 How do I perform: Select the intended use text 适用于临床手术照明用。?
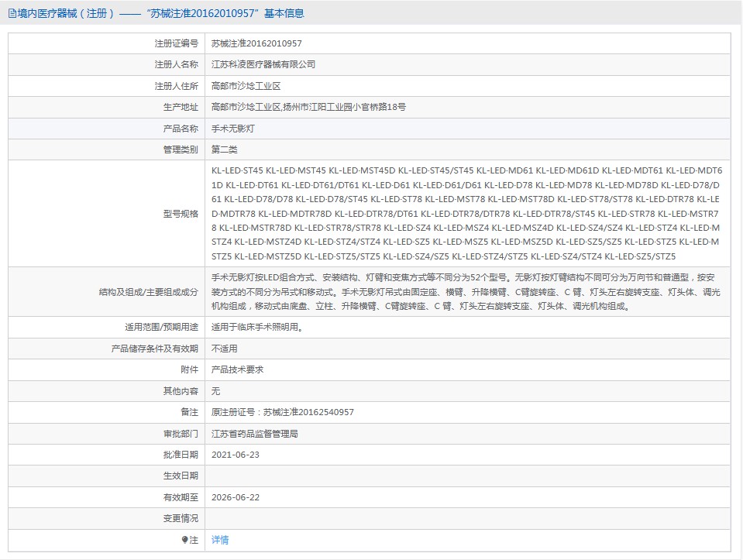[256, 327]
